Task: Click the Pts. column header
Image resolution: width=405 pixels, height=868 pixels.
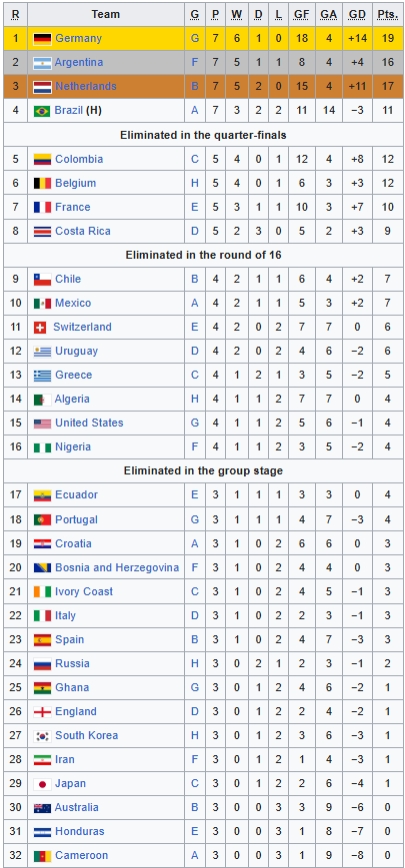Action: coord(388,14)
